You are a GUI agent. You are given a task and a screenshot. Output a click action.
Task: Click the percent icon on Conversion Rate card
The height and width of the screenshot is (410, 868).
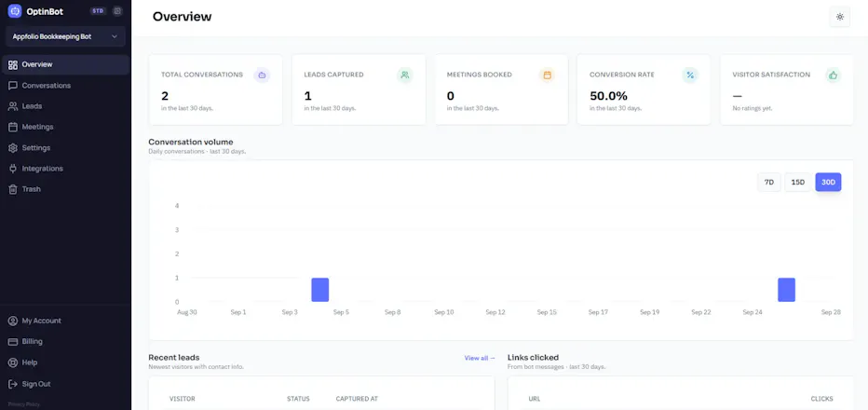click(x=690, y=75)
